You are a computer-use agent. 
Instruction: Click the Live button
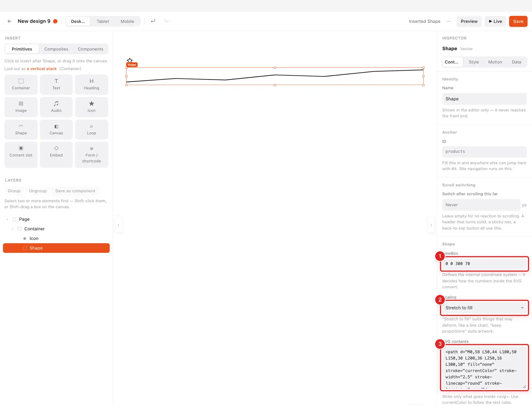coord(495,21)
